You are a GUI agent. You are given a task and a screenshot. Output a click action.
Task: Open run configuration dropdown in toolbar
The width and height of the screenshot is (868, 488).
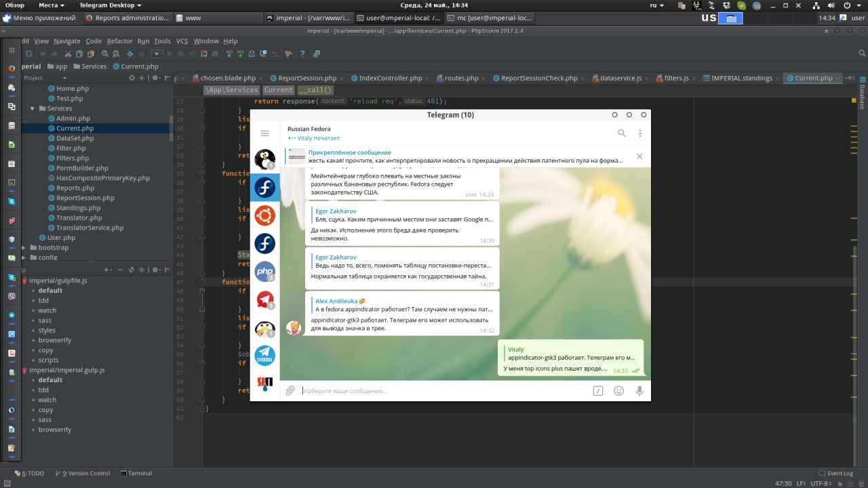coord(157,54)
